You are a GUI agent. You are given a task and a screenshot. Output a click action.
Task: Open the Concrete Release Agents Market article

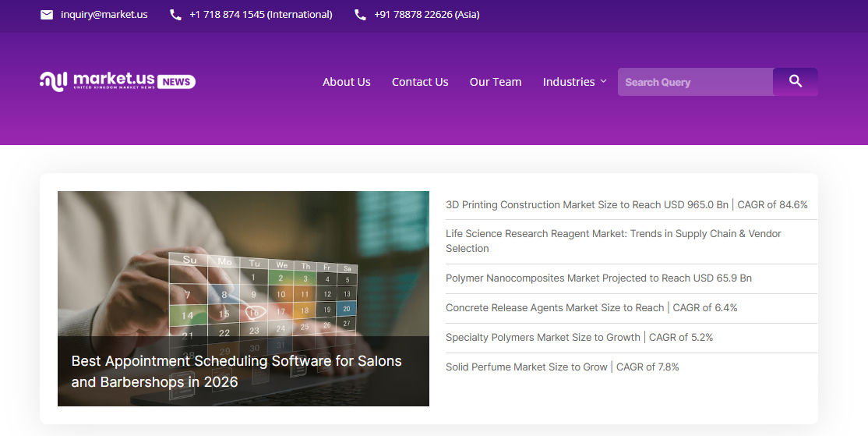(x=591, y=308)
